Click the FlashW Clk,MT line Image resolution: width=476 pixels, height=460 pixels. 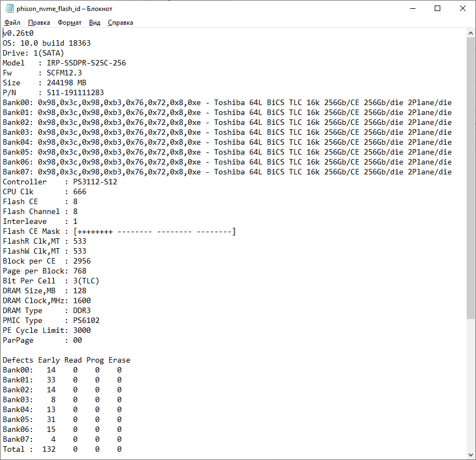pos(45,251)
